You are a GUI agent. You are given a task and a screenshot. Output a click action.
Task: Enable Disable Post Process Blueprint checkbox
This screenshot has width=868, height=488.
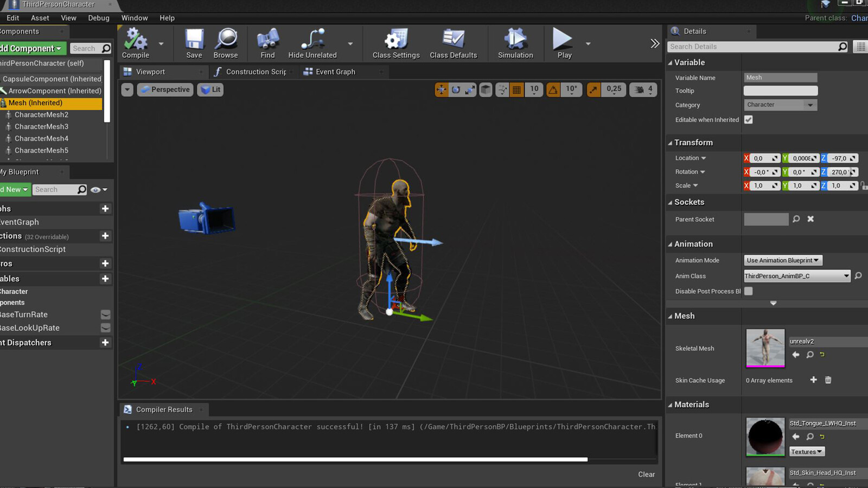coord(749,291)
